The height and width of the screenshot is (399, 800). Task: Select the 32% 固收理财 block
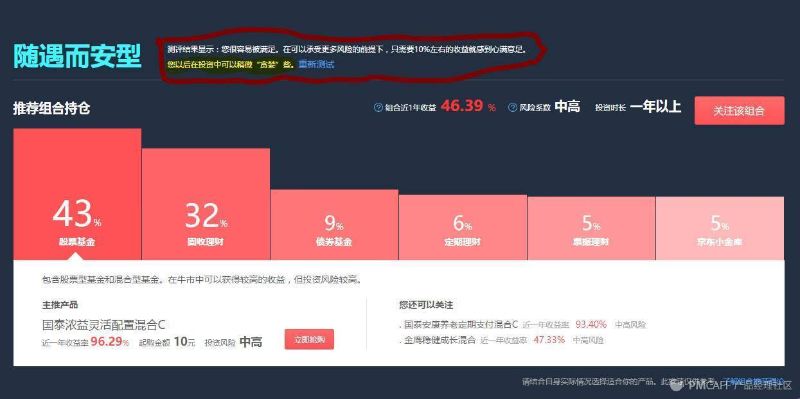206,204
